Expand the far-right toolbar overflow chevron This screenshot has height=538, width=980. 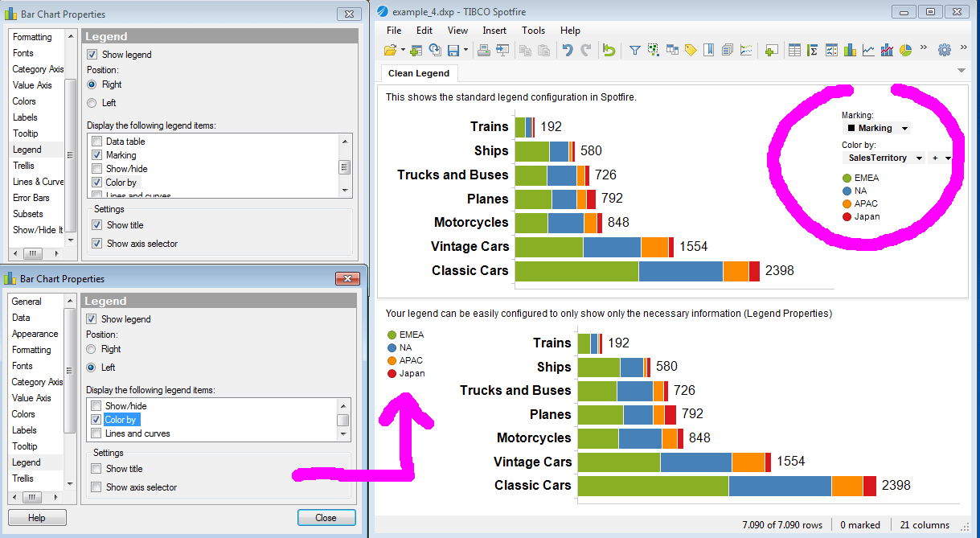tap(963, 47)
